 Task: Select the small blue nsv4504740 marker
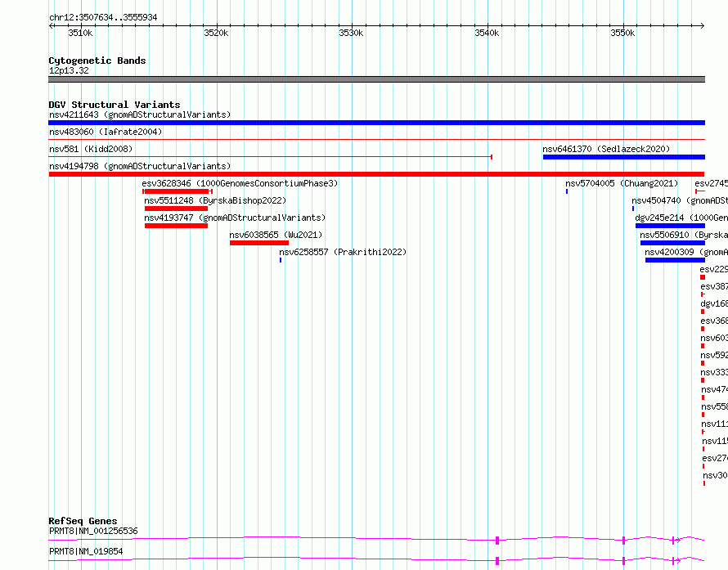coord(633,209)
